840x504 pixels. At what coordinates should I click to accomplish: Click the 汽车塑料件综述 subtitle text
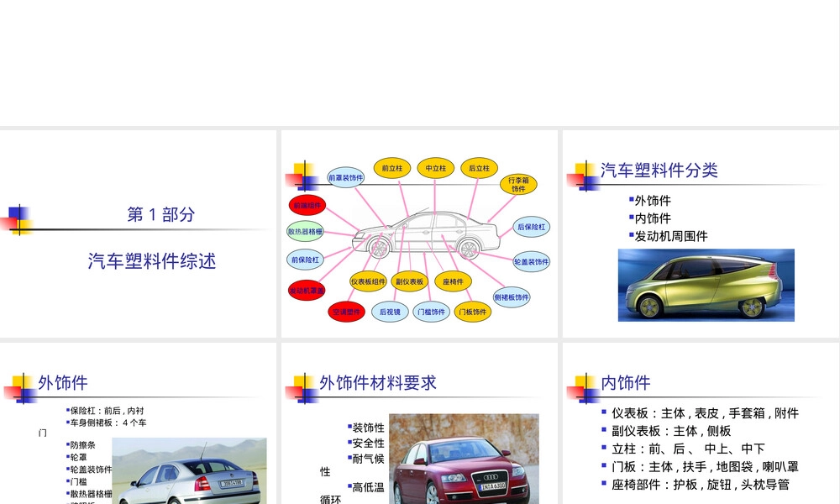pyautogui.click(x=152, y=261)
